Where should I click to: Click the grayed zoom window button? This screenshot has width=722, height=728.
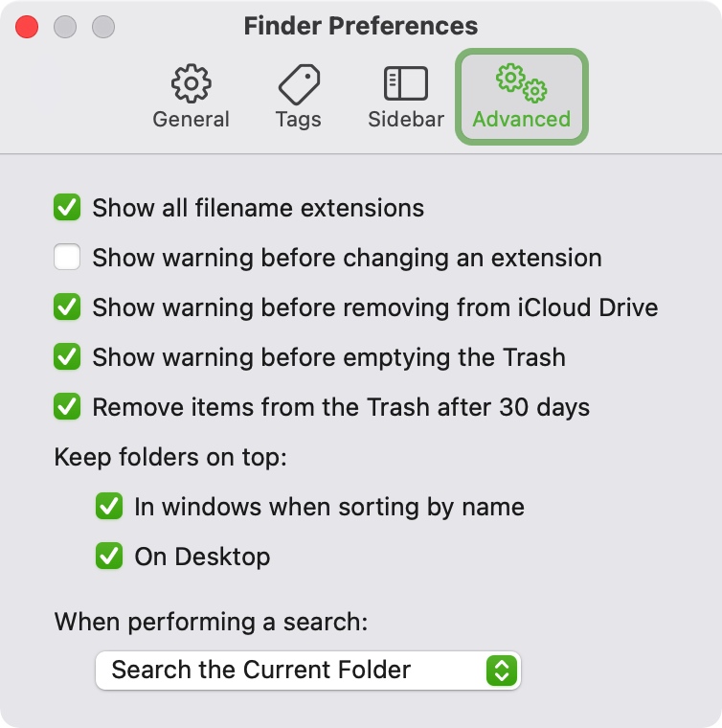103,27
